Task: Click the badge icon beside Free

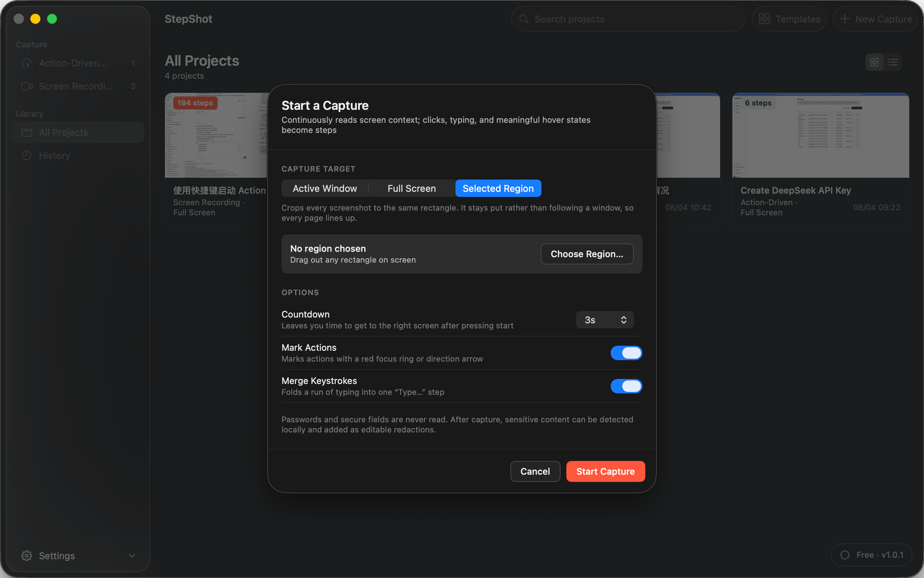Action: coord(845,555)
